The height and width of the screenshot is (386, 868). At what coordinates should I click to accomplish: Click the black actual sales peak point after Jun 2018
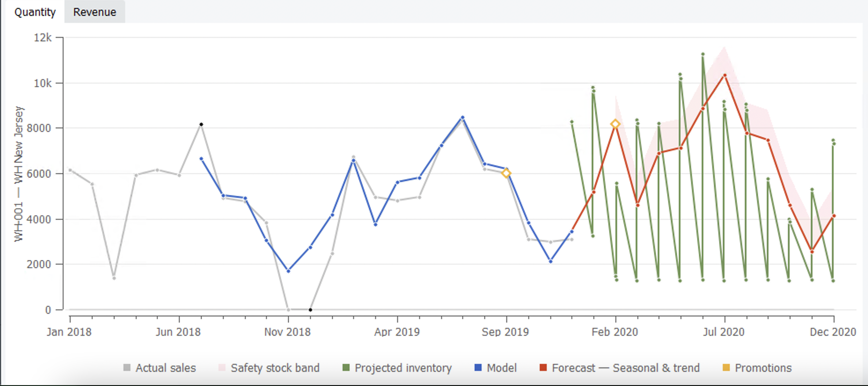pos(201,124)
